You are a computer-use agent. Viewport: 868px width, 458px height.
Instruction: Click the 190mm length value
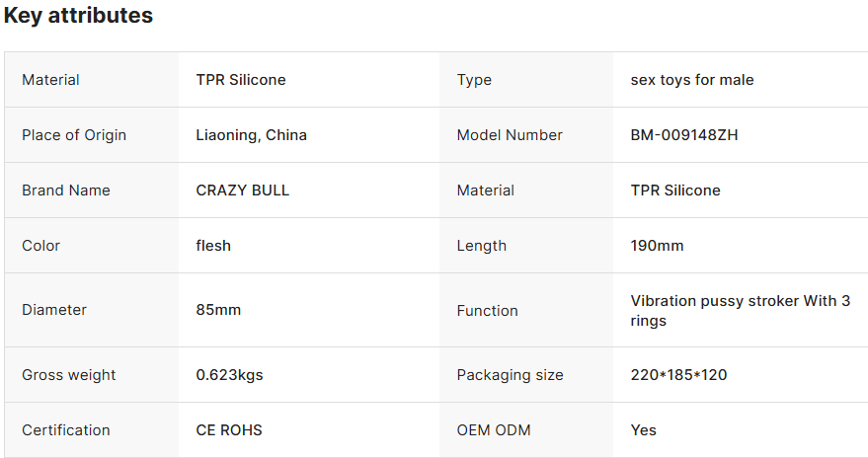click(x=657, y=246)
